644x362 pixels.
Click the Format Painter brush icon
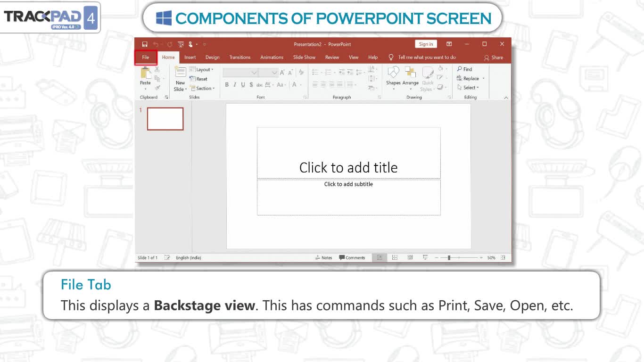click(157, 88)
